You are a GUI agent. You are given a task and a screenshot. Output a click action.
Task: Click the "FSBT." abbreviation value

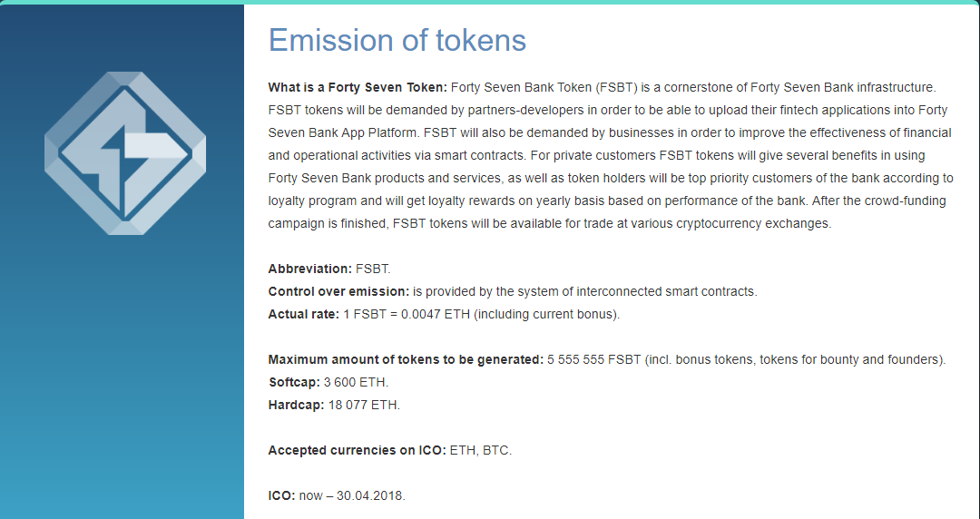pos(373,269)
